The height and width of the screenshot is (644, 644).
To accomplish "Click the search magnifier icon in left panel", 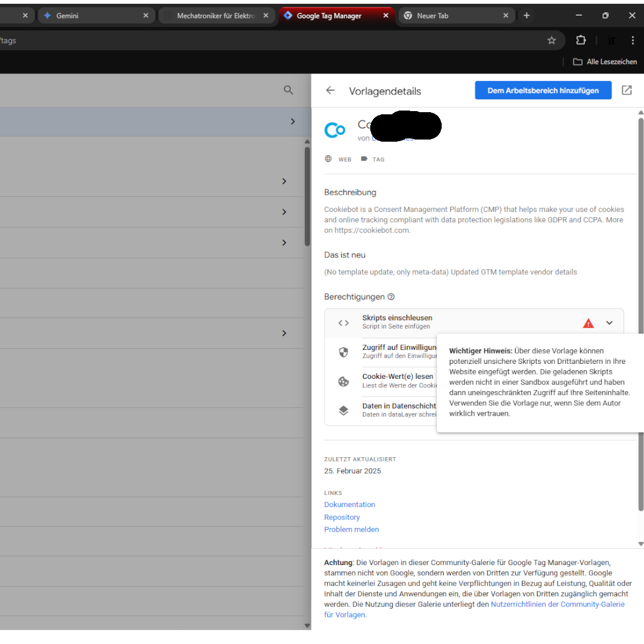I will tap(288, 90).
